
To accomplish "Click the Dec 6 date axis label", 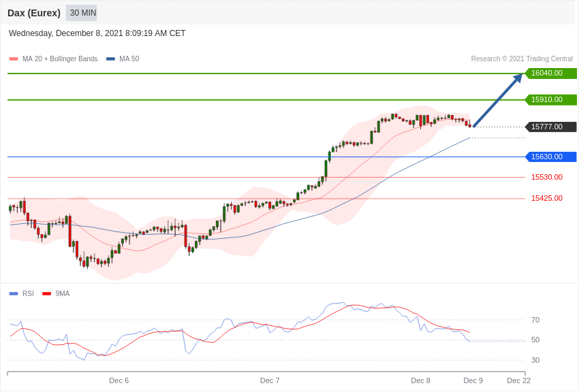I will 119,380.
